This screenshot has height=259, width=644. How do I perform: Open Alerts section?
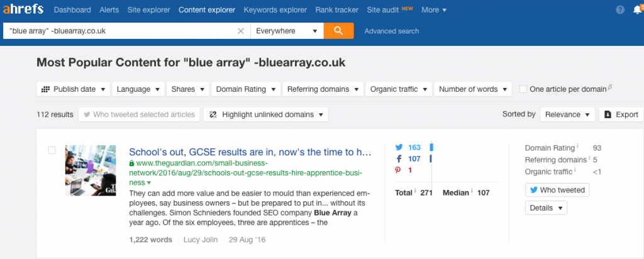109,10
